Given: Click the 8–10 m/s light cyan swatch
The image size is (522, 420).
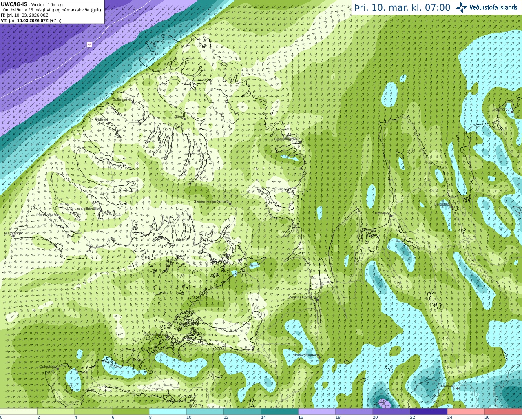Looking at the screenshot, I should click(168, 411).
